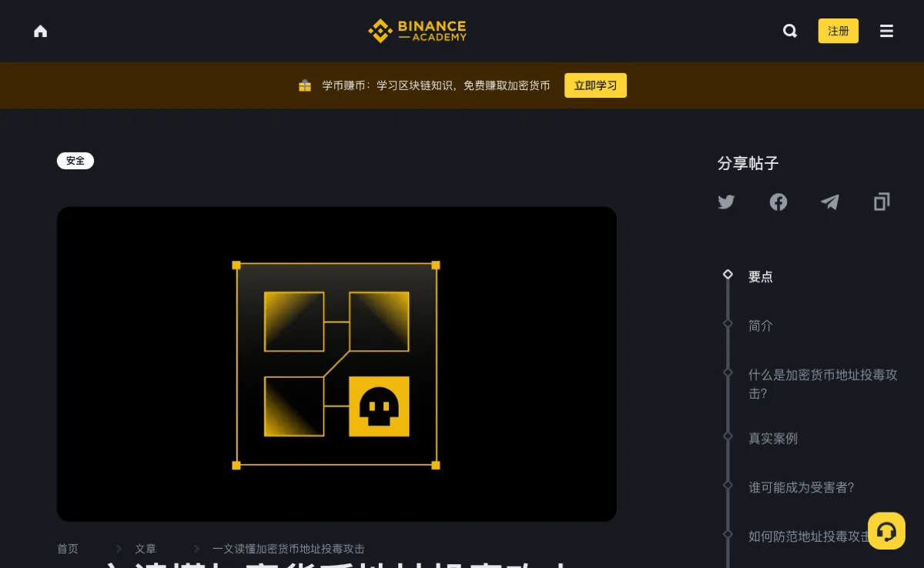
Task: Jump to 如何防范地址投毒攻击 section
Action: click(809, 536)
